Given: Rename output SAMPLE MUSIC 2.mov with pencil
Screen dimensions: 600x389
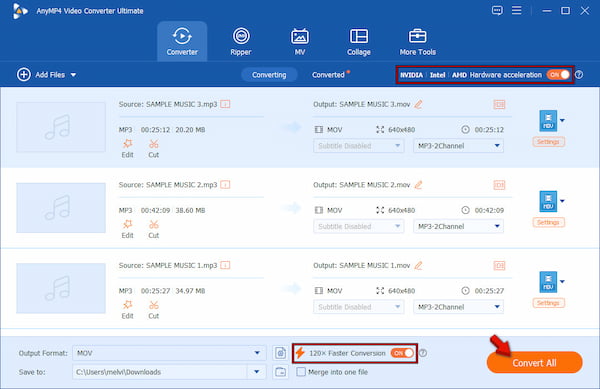Looking at the screenshot, I should (x=418, y=185).
